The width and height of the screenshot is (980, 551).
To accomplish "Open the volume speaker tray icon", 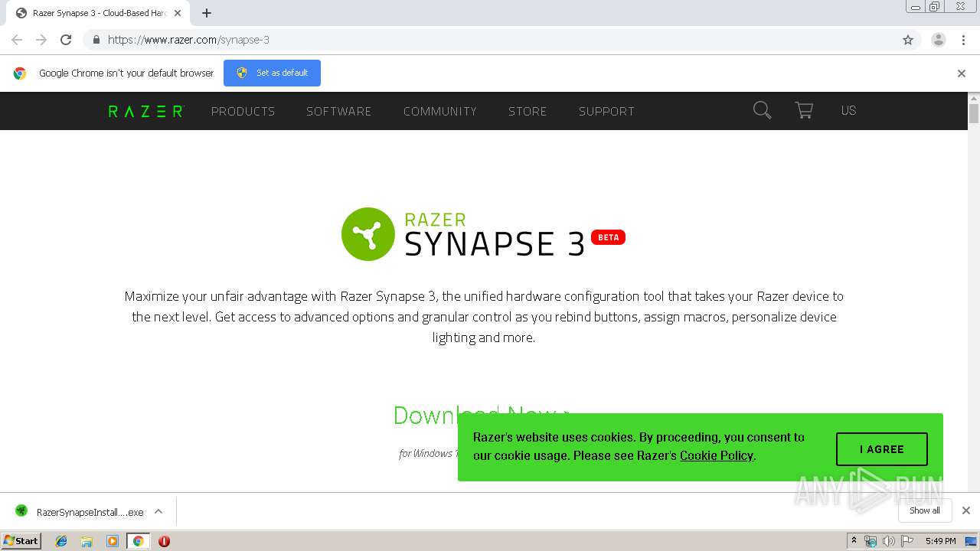I will 888,541.
